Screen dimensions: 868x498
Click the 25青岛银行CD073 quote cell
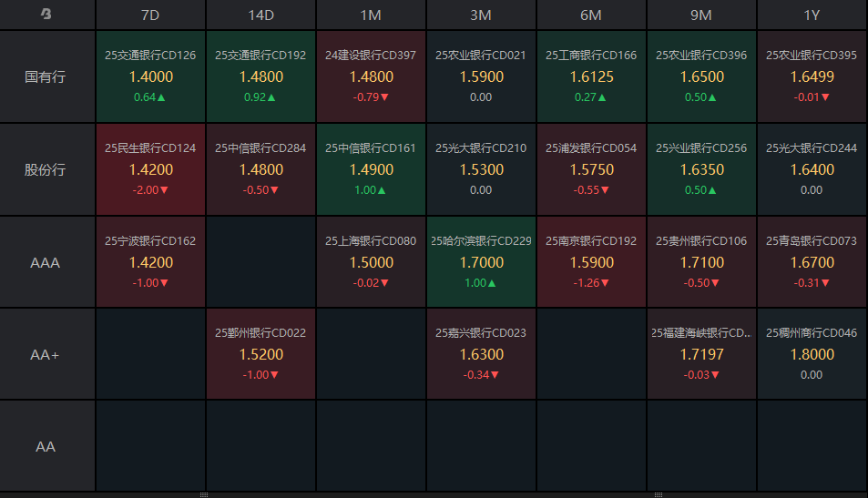pos(812,262)
